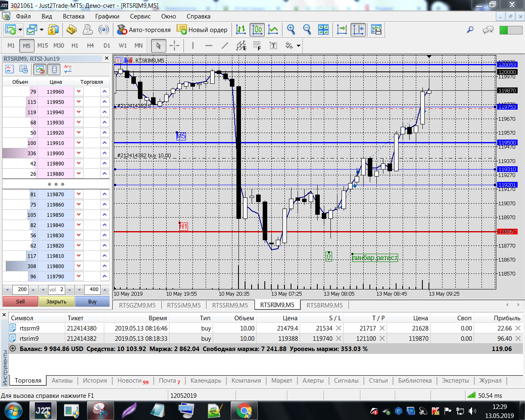Increase the volume with vol up arrow

coord(69,289)
